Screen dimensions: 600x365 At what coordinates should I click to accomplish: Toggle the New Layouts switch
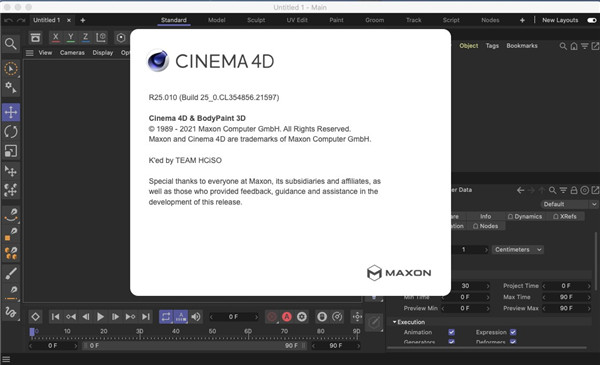592,20
